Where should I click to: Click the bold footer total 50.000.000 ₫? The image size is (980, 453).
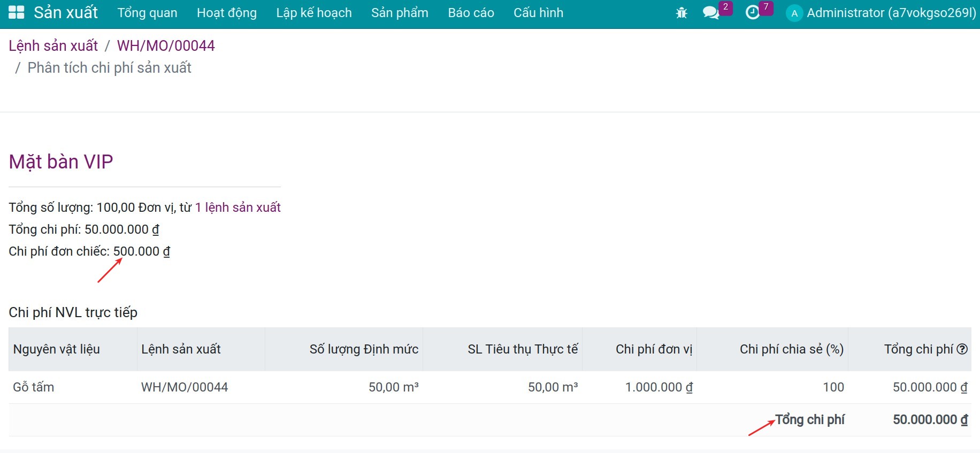coord(930,420)
